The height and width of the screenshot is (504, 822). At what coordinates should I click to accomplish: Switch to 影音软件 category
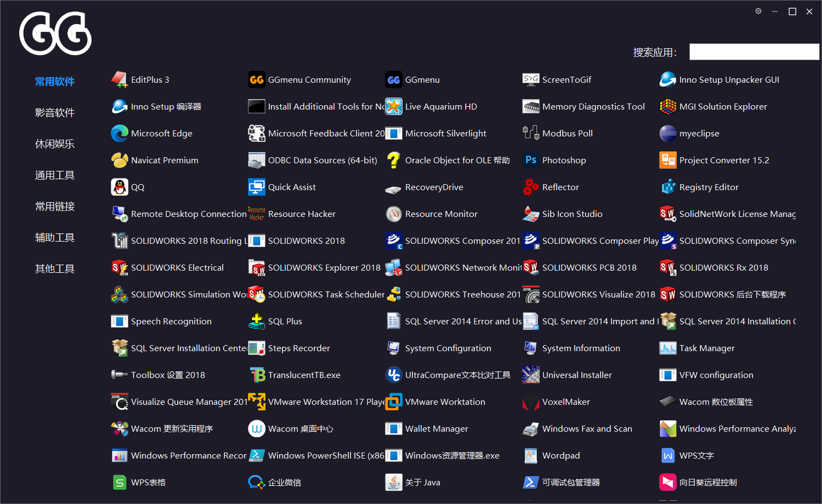[x=55, y=113]
